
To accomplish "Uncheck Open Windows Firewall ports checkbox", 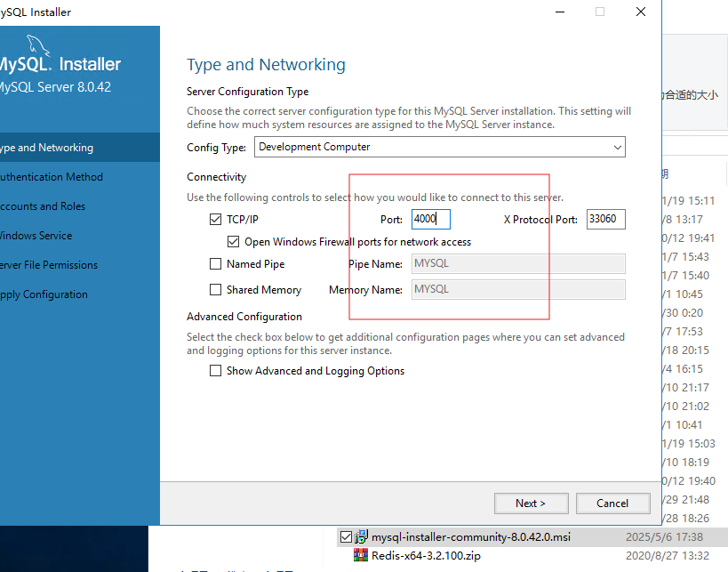I will 233,242.
